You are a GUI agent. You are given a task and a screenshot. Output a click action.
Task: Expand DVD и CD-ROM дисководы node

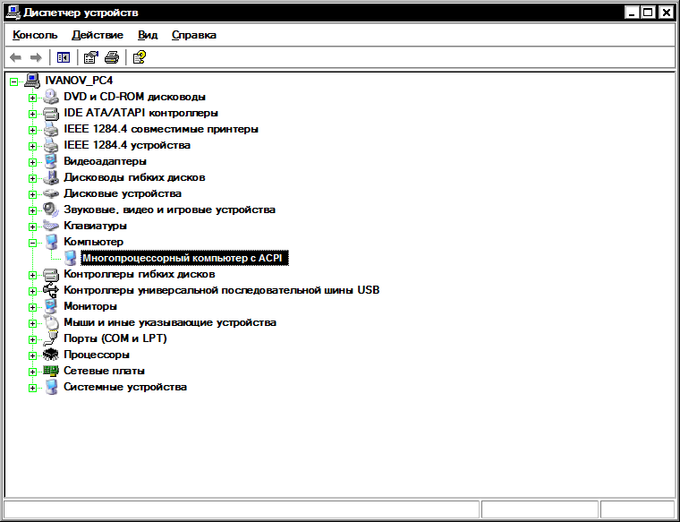coord(33,98)
